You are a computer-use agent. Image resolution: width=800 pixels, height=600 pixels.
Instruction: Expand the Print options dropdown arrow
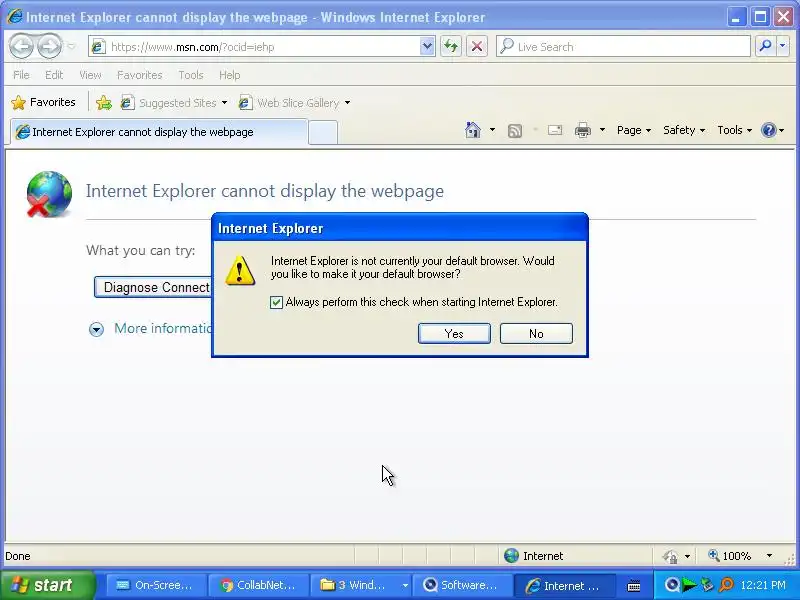tap(602, 130)
